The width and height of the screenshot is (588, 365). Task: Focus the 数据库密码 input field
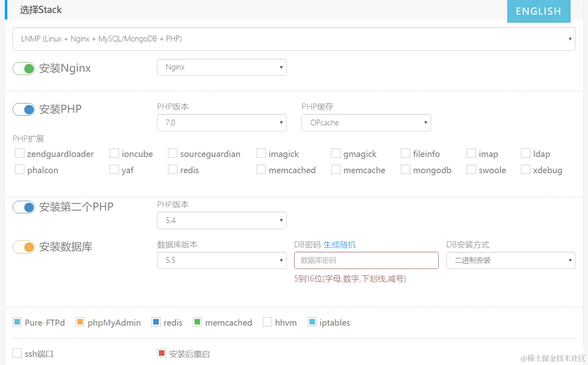coord(366,260)
